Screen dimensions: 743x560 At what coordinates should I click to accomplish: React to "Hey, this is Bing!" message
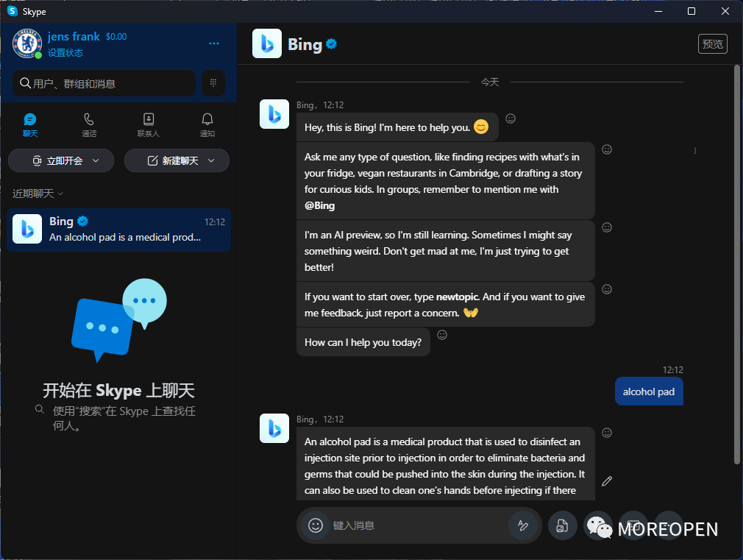click(511, 118)
